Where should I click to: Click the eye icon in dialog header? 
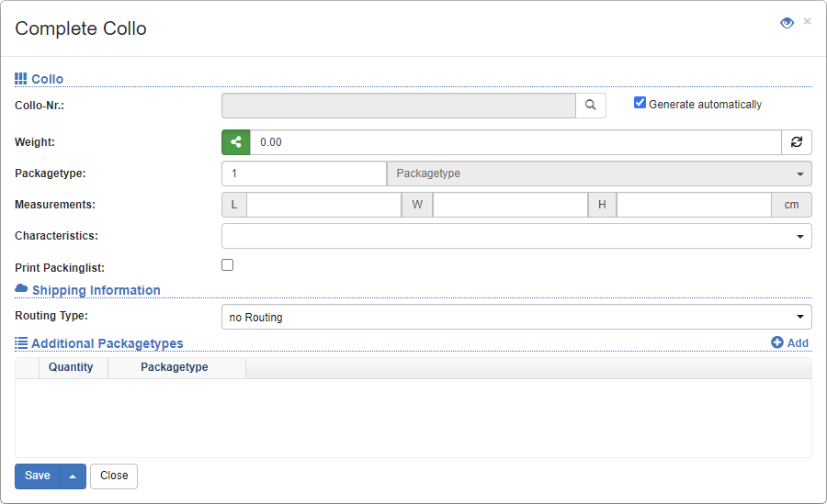[x=787, y=23]
